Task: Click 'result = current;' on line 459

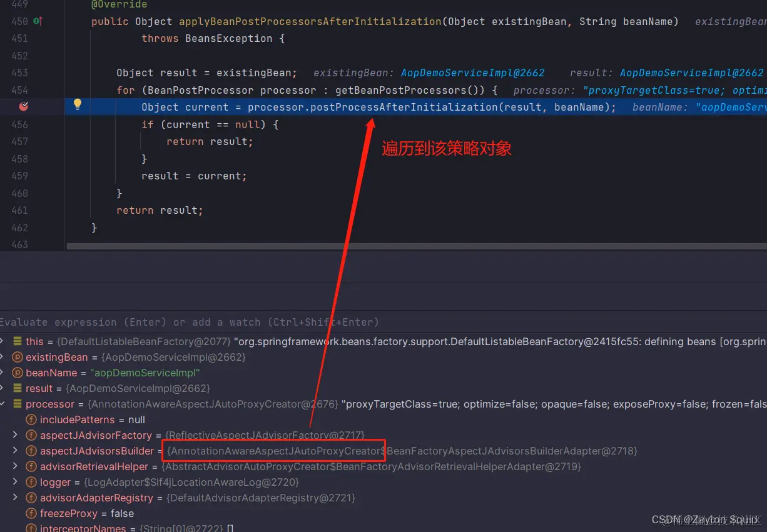Action: coord(195,176)
